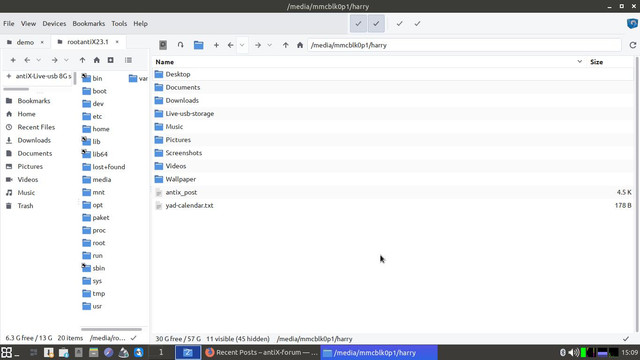Open the Bookmarks menu
The width and height of the screenshot is (640, 360).
point(89,24)
